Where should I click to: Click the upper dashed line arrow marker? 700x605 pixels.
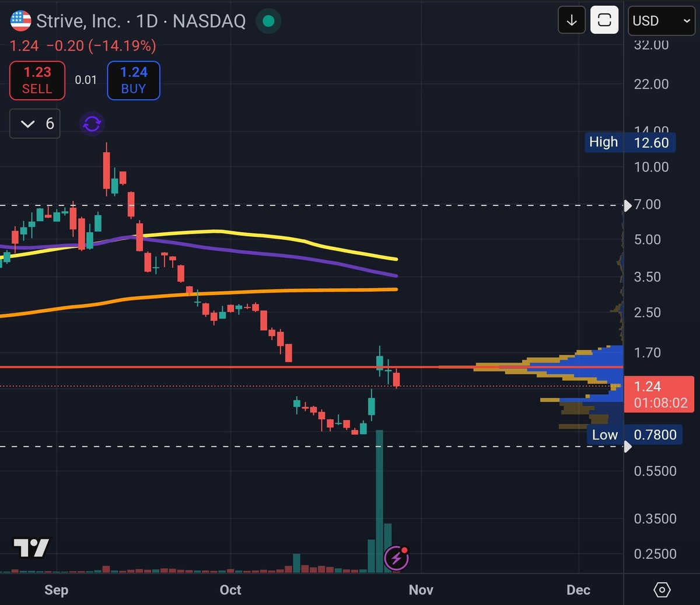628,205
